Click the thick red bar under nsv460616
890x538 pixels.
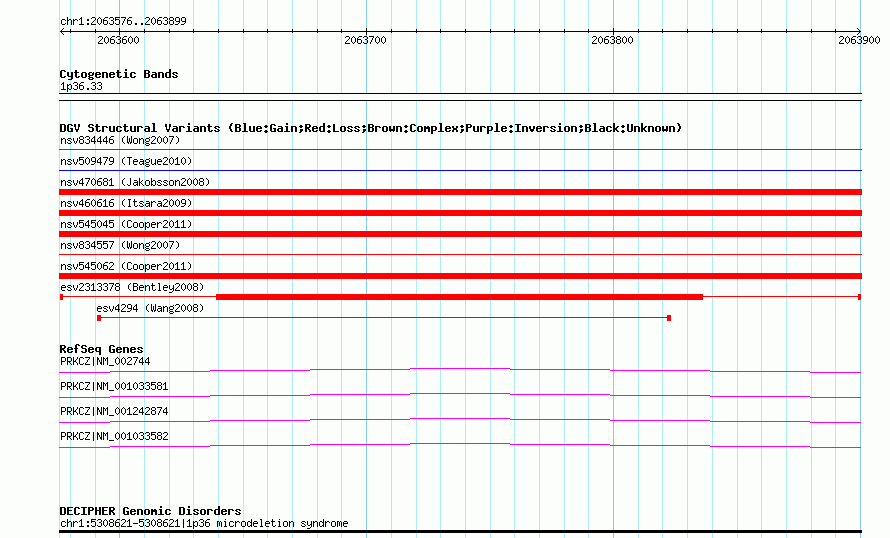[x=460, y=213]
